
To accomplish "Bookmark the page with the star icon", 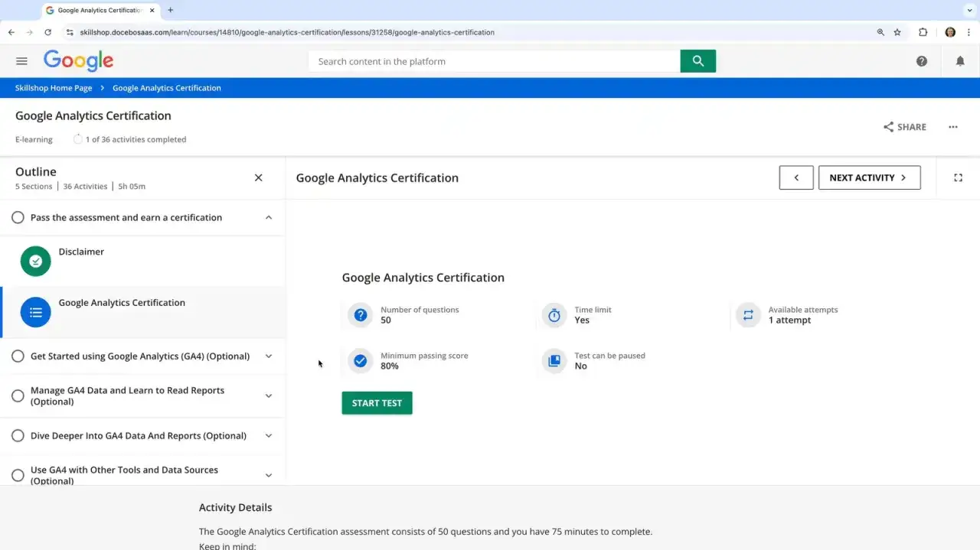I will coord(897,32).
